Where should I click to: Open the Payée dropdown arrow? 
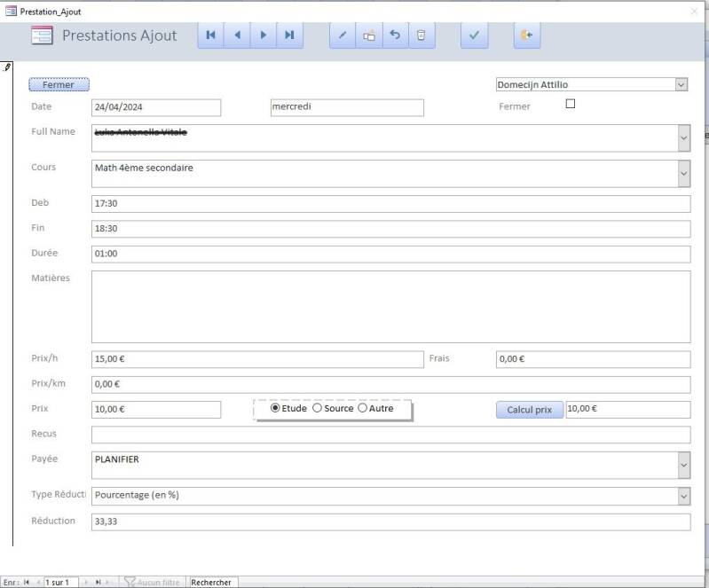coord(683,465)
